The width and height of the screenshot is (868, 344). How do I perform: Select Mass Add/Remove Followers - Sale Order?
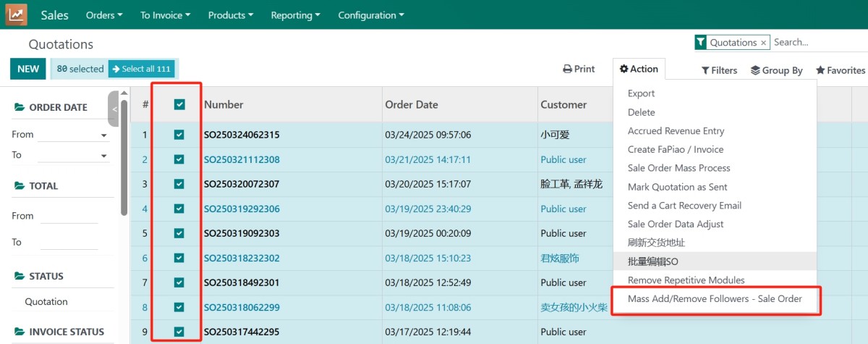click(714, 298)
